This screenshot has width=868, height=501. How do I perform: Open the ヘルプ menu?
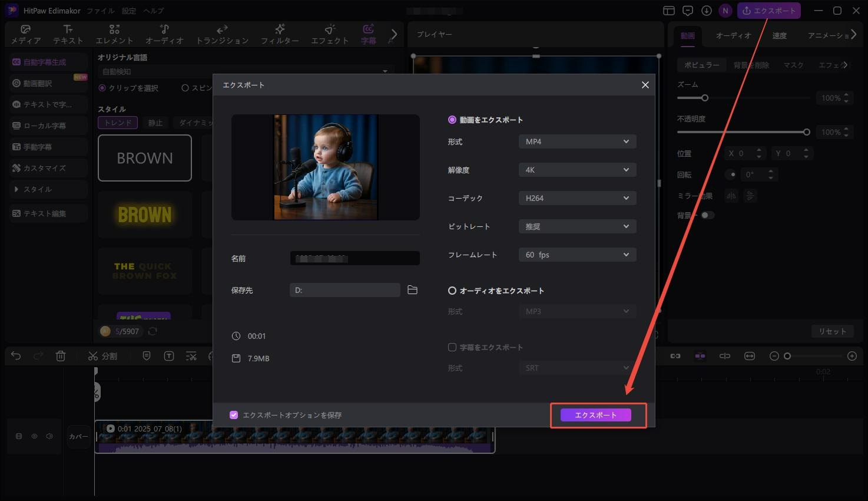[154, 11]
